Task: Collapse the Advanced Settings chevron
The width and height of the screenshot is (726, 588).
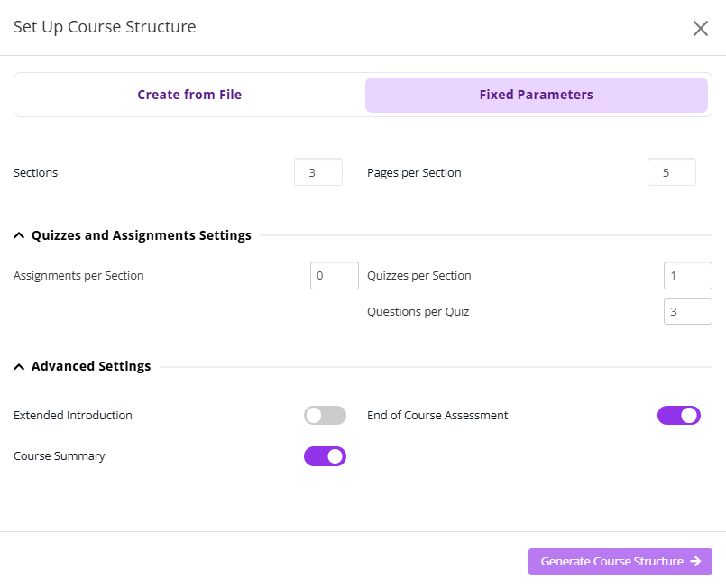Action: point(19,367)
